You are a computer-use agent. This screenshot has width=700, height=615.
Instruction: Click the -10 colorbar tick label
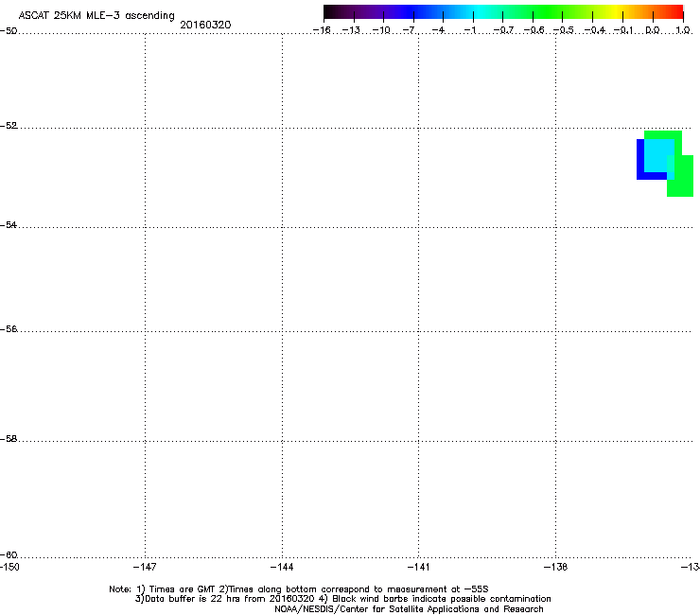point(381,30)
